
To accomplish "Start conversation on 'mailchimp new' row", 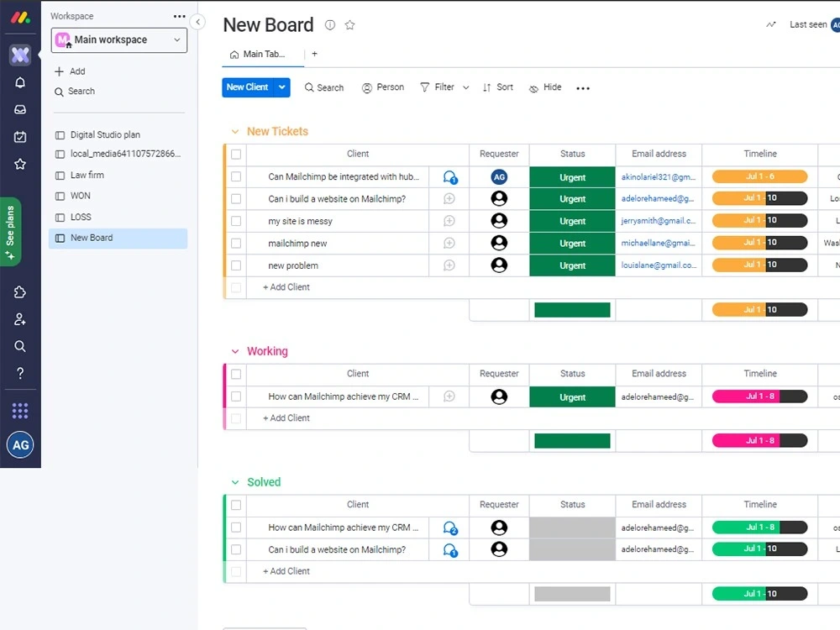I will [449, 244].
